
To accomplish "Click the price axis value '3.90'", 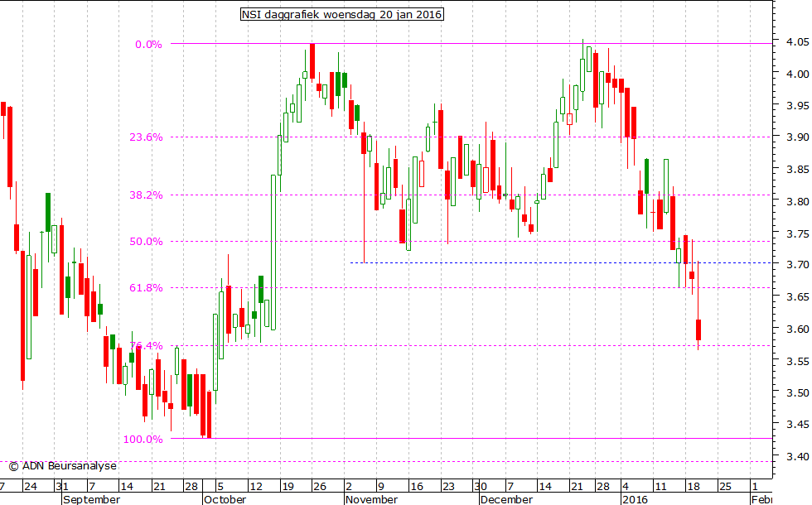I will [797, 137].
